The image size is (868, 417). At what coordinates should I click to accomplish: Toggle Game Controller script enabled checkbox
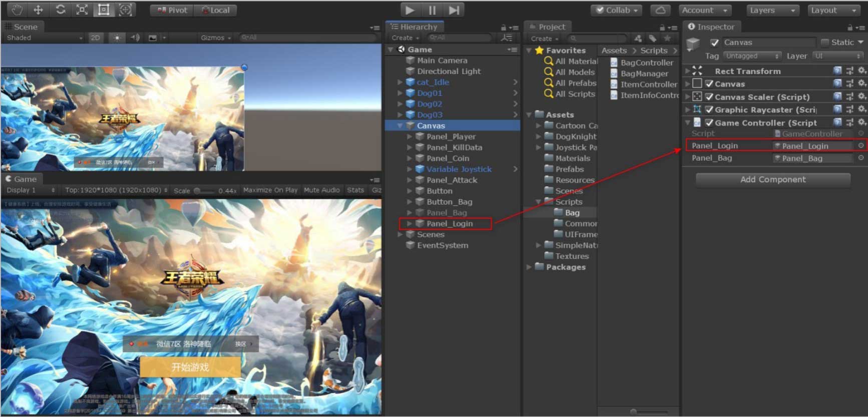click(x=709, y=123)
